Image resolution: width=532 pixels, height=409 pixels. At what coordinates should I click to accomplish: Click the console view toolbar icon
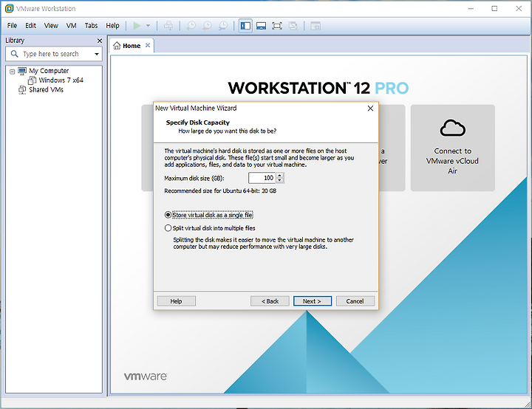coord(316,26)
